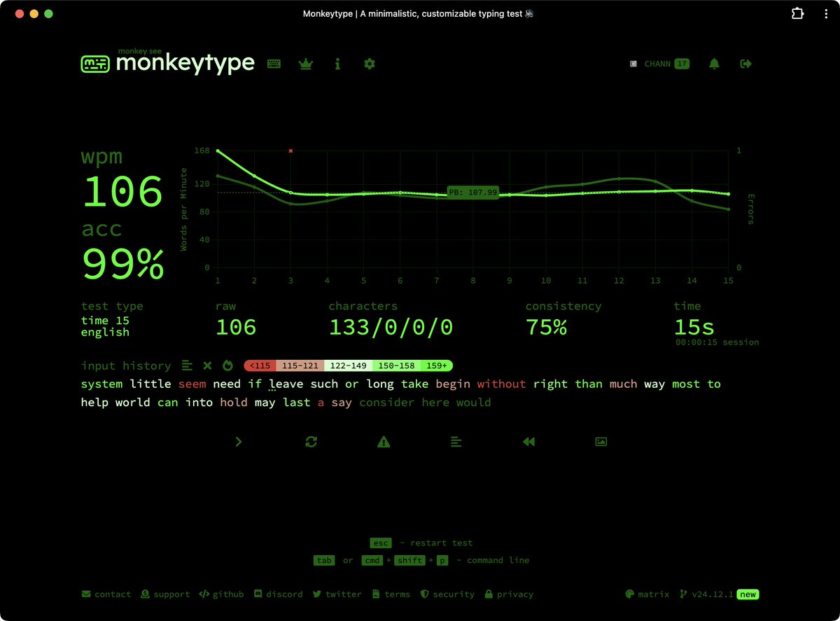
Task: Click the word 'consider' in history
Action: [386, 403]
